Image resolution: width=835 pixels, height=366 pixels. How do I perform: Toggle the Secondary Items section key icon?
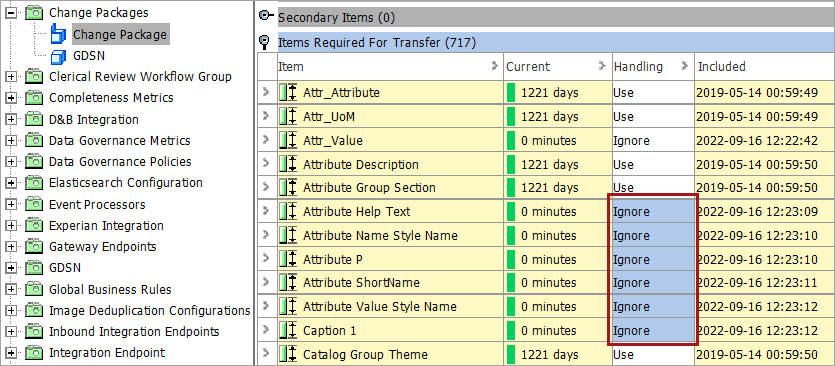266,17
